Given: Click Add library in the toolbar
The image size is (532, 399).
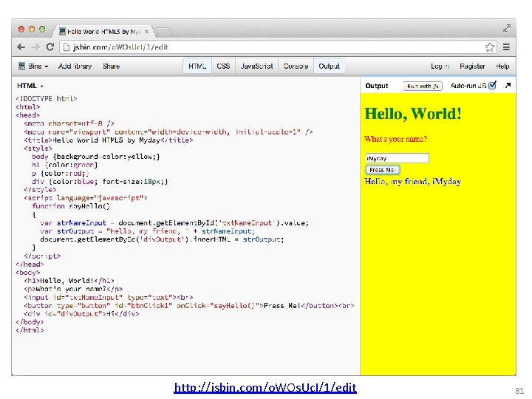Looking at the screenshot, I should pos(75,66).
